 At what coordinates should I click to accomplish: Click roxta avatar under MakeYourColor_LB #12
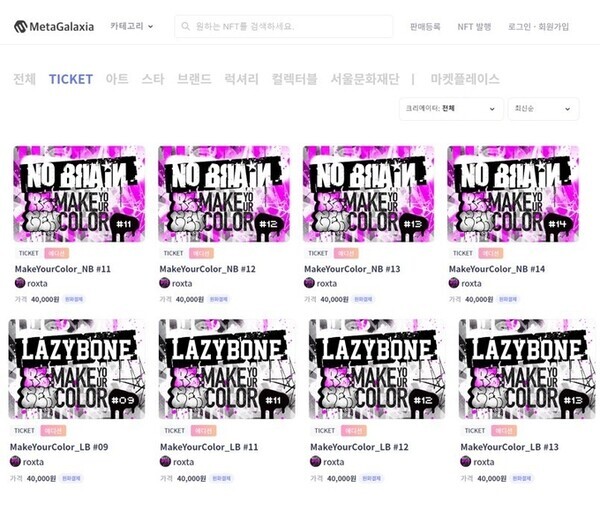tap(316, 462)
